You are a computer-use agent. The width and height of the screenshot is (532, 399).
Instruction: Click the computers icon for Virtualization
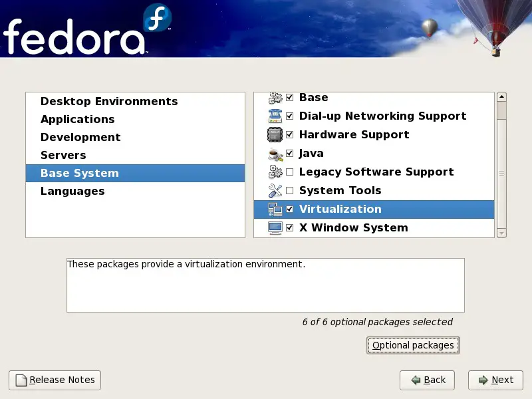point(275,209)
